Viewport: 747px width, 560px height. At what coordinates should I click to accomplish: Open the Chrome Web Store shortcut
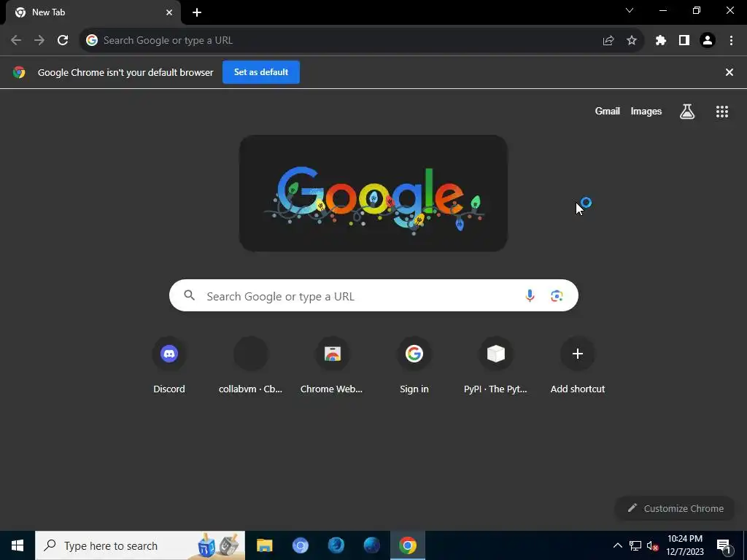(x=332, y=366)
